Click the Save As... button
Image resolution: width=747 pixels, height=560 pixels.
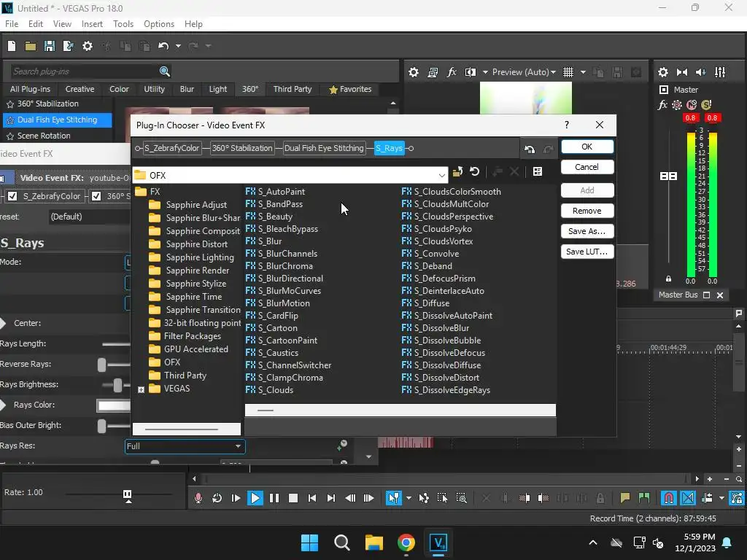pos(587,231)
